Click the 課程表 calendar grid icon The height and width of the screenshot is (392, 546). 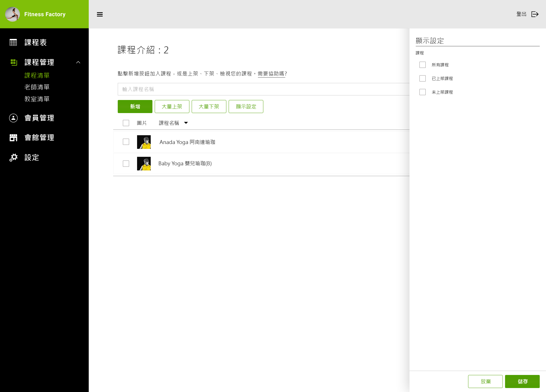(13, 42)
